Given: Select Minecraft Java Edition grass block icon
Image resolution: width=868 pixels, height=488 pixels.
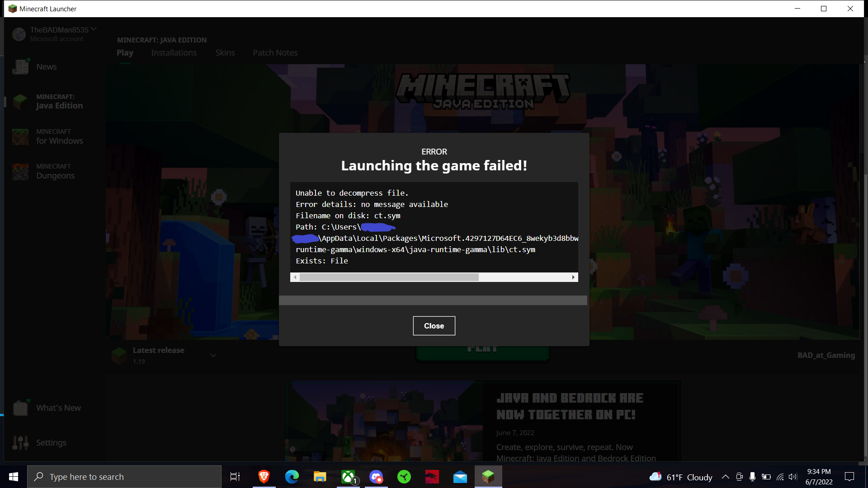Looking at the screenshot, I should coord(20,101).
